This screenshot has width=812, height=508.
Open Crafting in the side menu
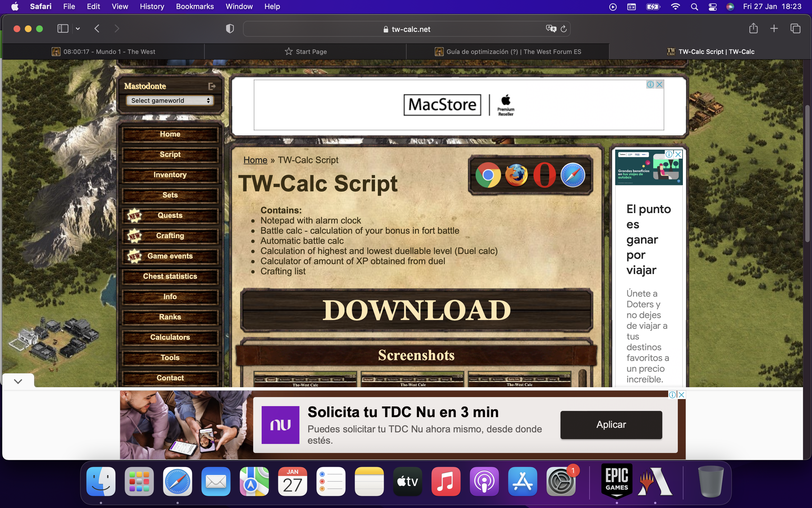click(x=170, y=236)
